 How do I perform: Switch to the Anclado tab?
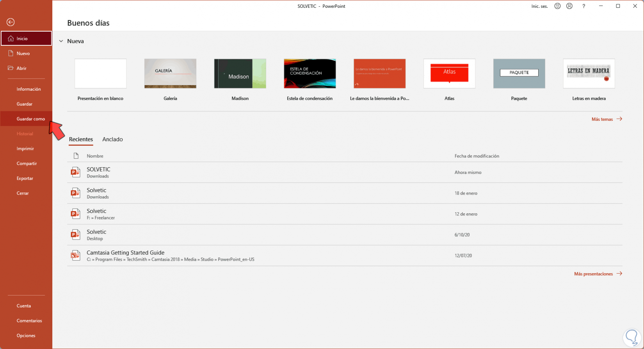coord(112,140)
